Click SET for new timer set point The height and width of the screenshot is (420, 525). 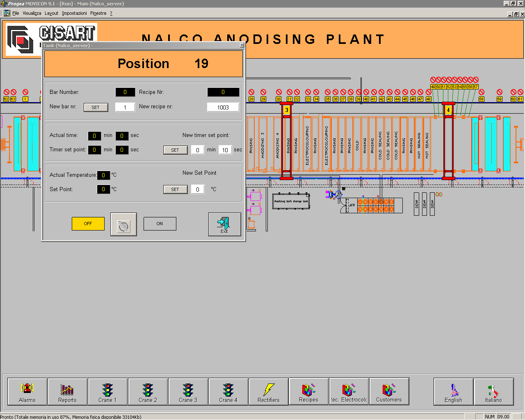[175, 150]
